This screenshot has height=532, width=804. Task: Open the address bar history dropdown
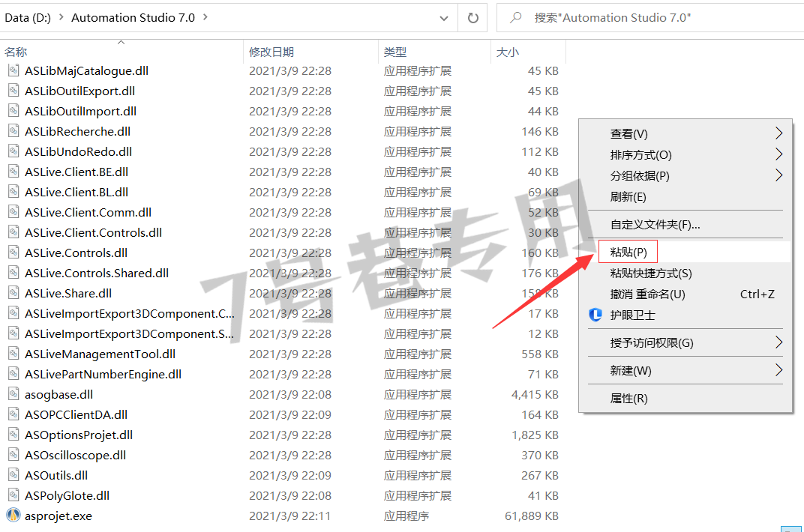[444, 19]
